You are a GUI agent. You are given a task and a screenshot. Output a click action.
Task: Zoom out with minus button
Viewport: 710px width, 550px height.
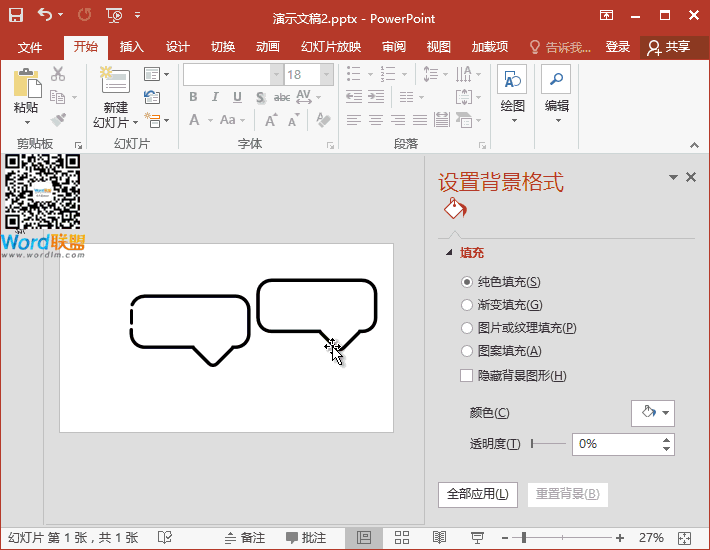point(505,538)
